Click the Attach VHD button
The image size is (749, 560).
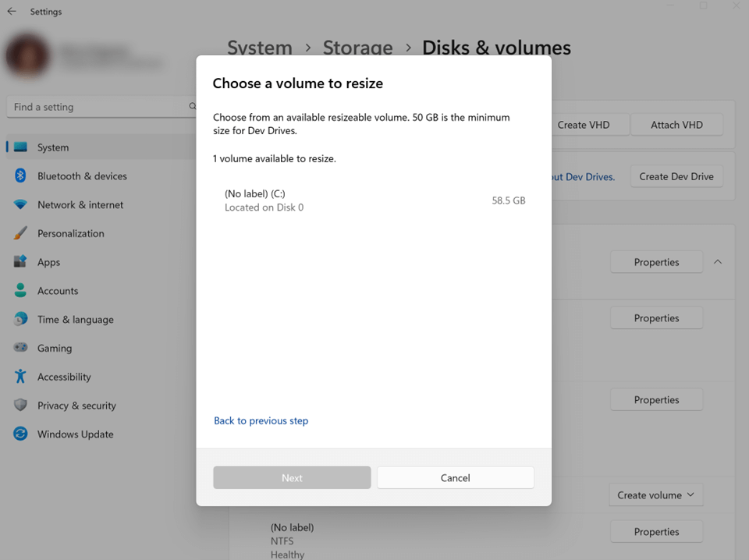pyautogui.click(x=676, y=124)
